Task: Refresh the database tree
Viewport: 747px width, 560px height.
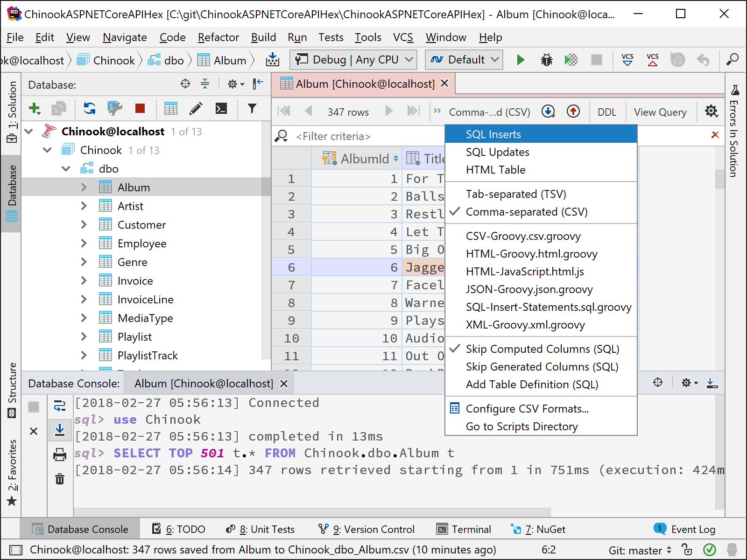Action: point(89,109)
